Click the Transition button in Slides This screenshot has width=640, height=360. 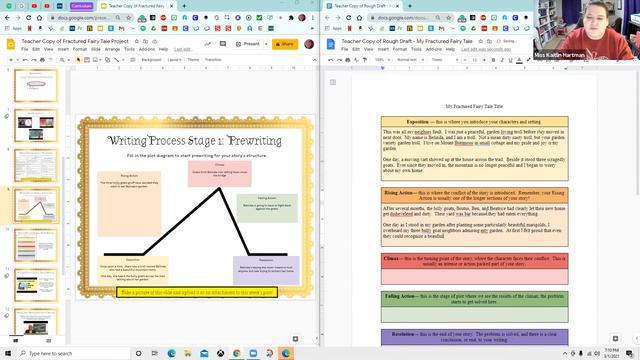pos(213,60)
